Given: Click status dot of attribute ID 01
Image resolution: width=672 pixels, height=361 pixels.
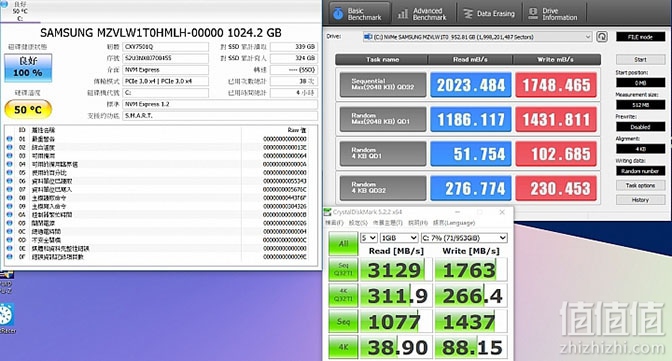Looking at the screenshot, I should tap(9, 139).
